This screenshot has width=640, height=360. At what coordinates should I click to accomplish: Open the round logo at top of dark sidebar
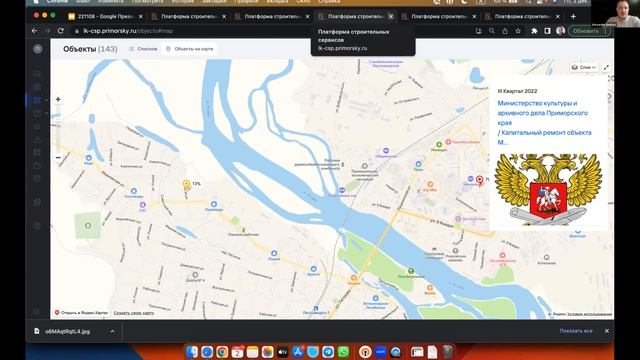pos(38,49)
